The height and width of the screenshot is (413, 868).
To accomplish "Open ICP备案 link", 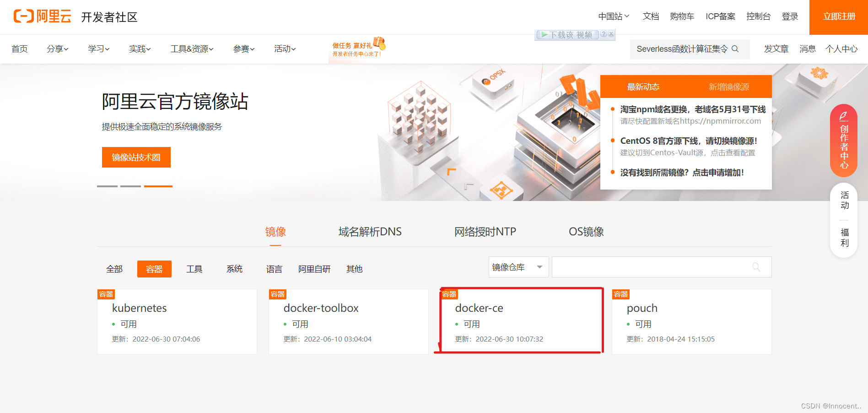I will (x=720, y=16).
